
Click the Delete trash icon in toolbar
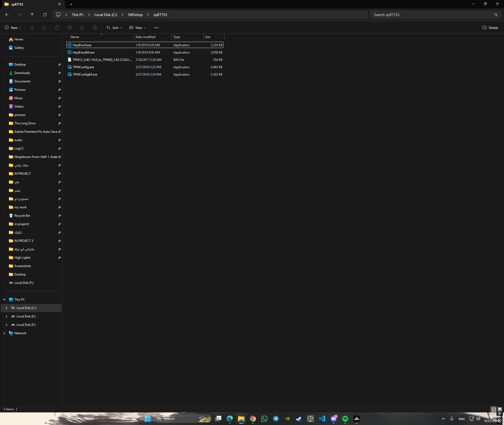click(95, 28)
